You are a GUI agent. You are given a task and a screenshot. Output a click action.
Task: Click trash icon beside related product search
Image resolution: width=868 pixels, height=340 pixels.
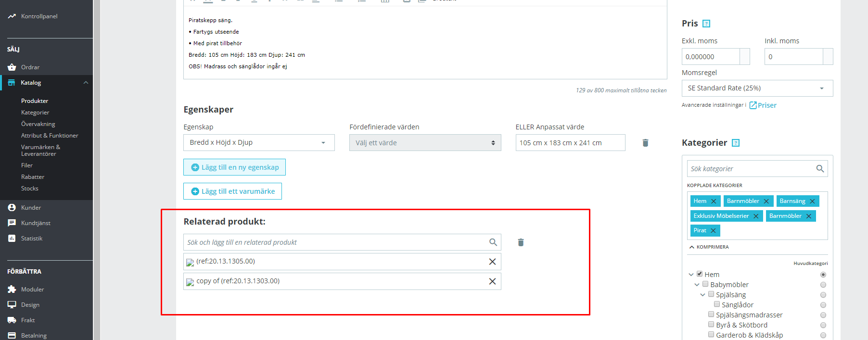click(521, 242)
